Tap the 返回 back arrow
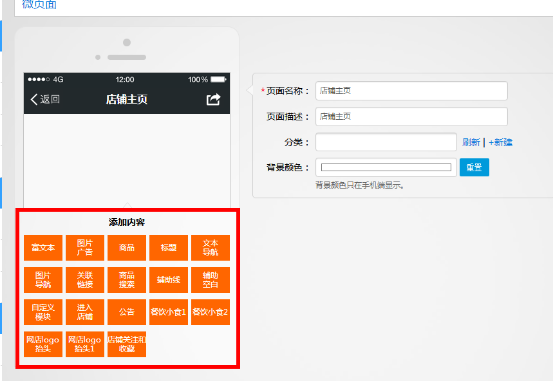 pyautogui.click(x=45, y=99)
